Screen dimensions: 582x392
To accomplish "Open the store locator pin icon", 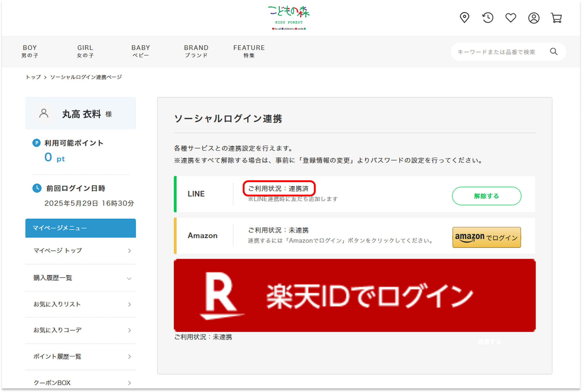I will click(x=464, y=18).
